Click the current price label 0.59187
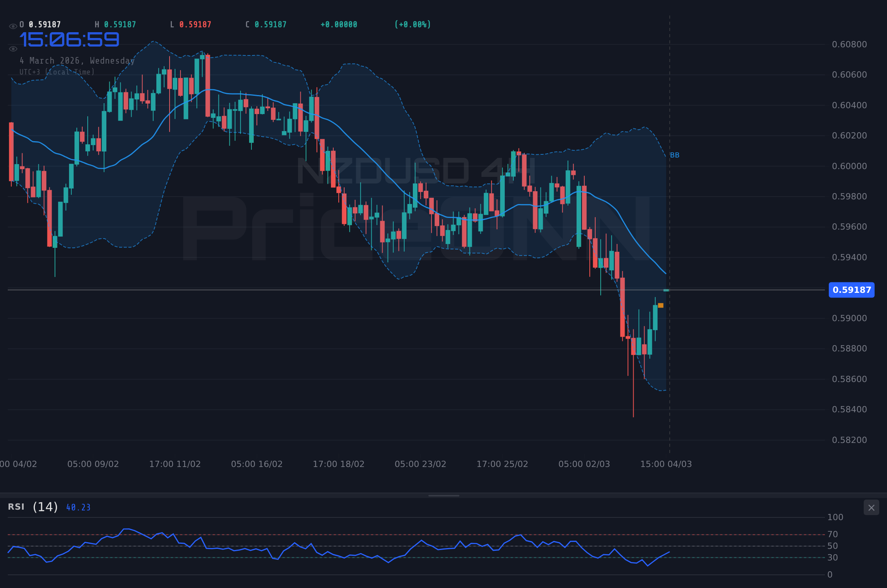Screen dimensions: 887x588 (x=851, y=290)
